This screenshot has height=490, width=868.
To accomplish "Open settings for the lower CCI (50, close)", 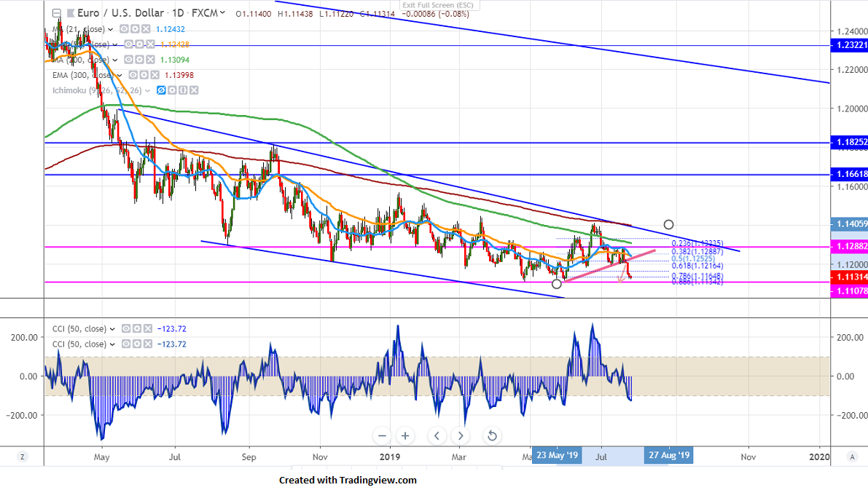I will tap(137, 344).
